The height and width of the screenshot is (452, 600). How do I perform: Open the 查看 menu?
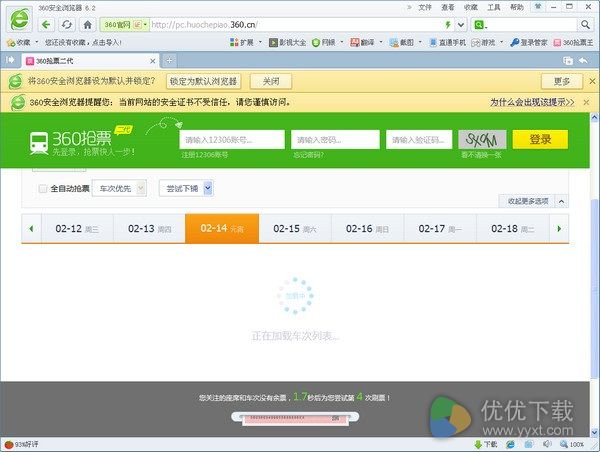click(448, 7)
